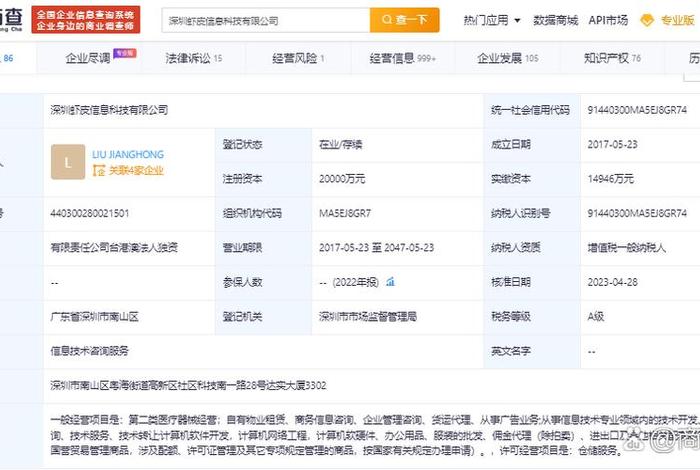Select the registered address ending 达实大厦3302

pyautogui.click(x=188, y=385)
